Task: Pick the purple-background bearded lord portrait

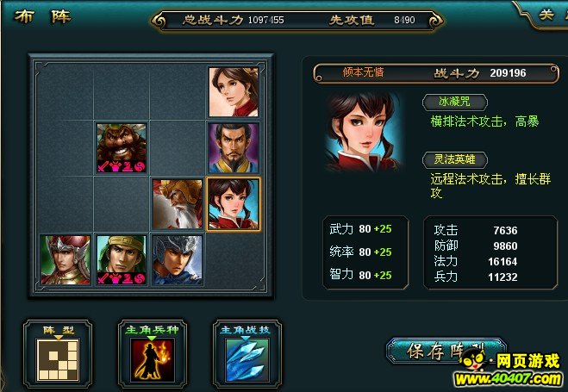Action: (x=234, y=147)
